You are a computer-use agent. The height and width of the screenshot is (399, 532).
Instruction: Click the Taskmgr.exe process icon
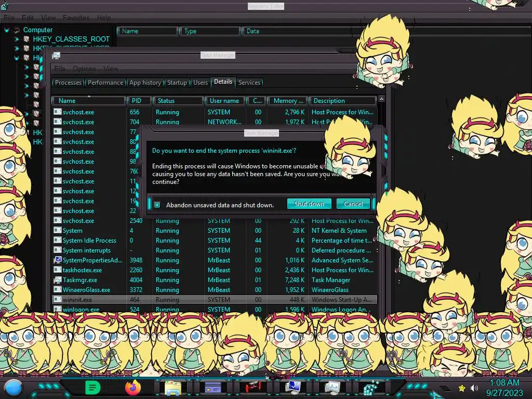click(x=58, y=280)
